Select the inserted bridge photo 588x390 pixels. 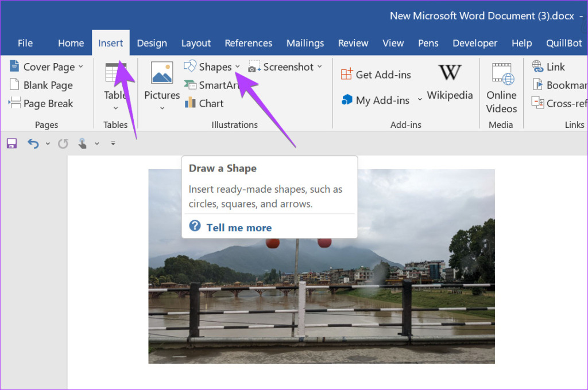click(x=322, y=298)
